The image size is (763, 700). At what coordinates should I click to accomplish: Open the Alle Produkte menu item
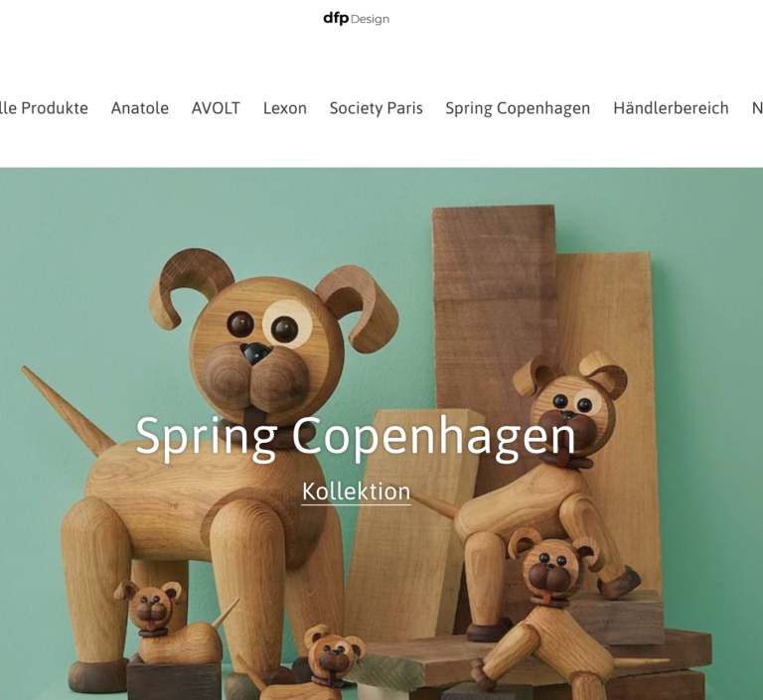(44, 108)
